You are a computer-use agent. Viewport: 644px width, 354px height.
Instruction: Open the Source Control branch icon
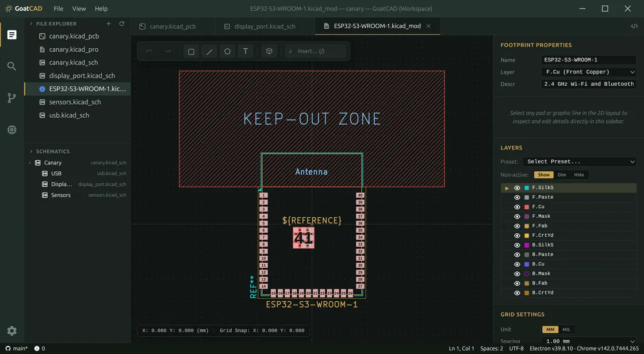pos(12,98)
